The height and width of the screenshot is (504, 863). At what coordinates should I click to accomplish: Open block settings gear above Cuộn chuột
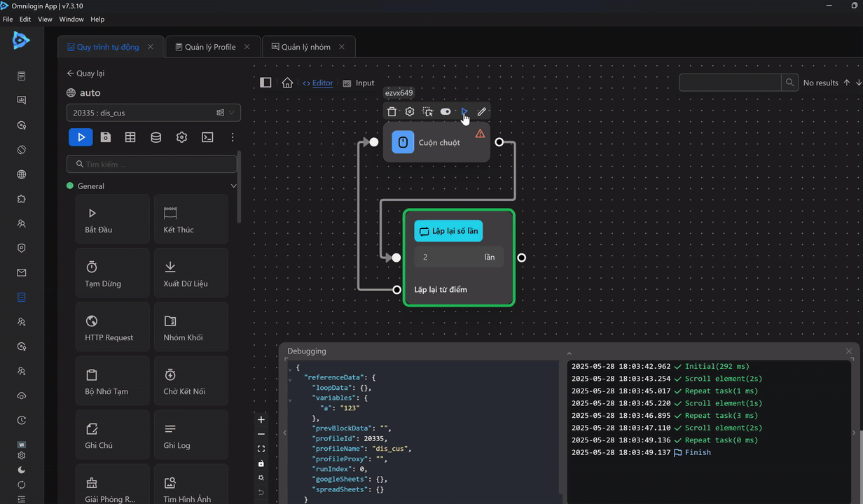click(x=410, y=112)
